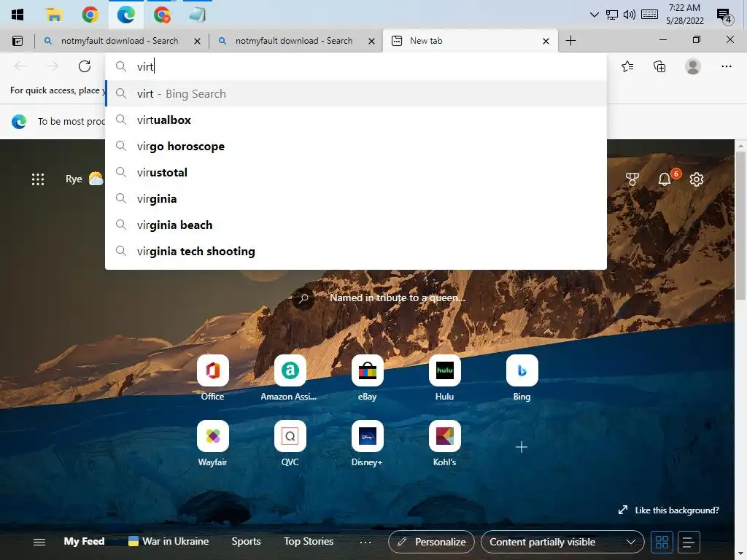Open the Sports feed tab

[x=247, y=542]
